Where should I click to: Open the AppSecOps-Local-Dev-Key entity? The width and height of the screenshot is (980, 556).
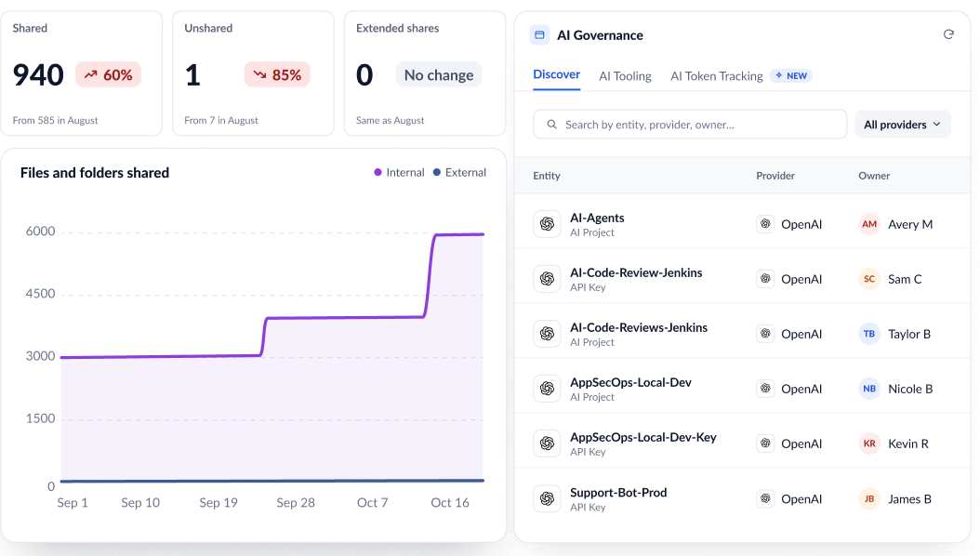642,438
